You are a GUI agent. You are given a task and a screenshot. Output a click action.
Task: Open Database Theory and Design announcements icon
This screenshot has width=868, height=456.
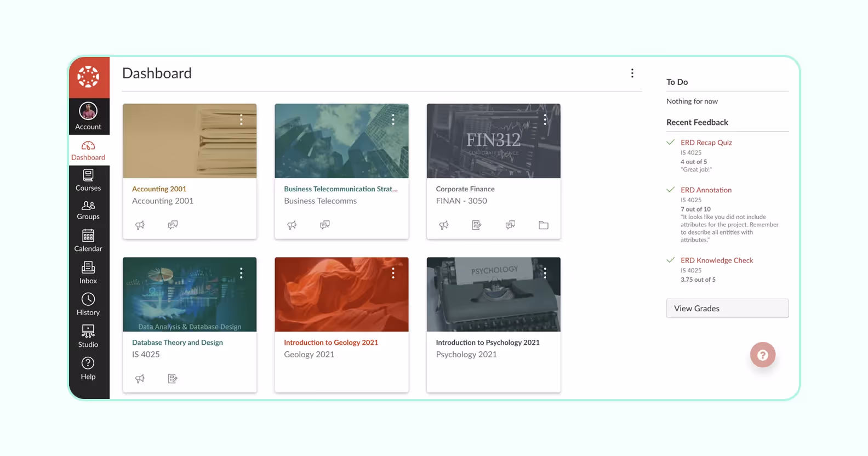(x=140, y=378)
